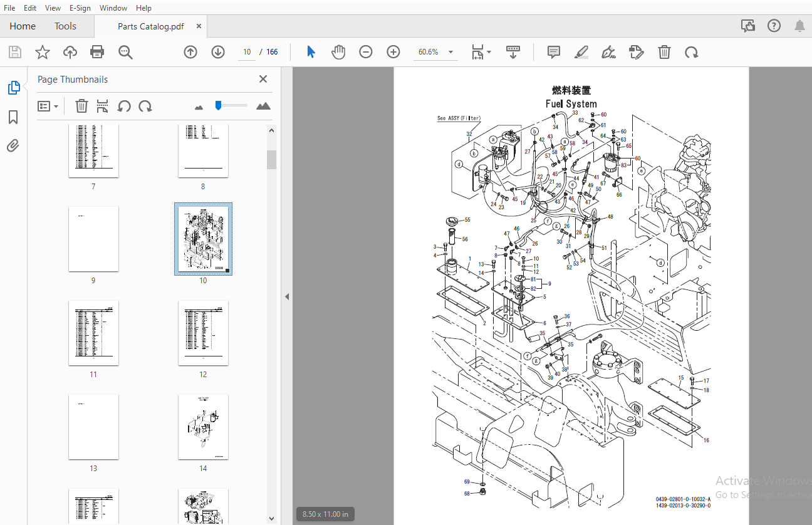Enlarge thumbnails with the large mountain icon

pos(264,107)
